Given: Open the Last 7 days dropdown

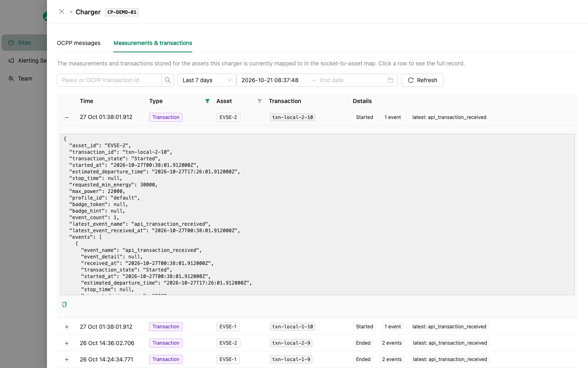Looking at the screenshot, I should tap(207, 80).
